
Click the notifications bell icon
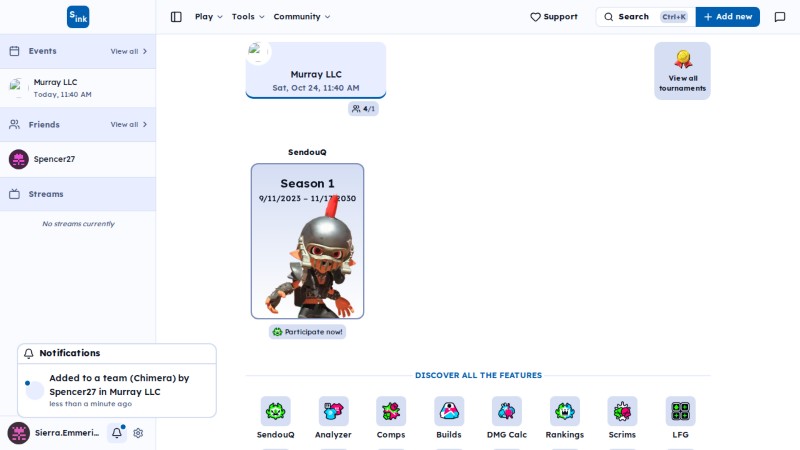pyautogui.click(x=117, y=433)
